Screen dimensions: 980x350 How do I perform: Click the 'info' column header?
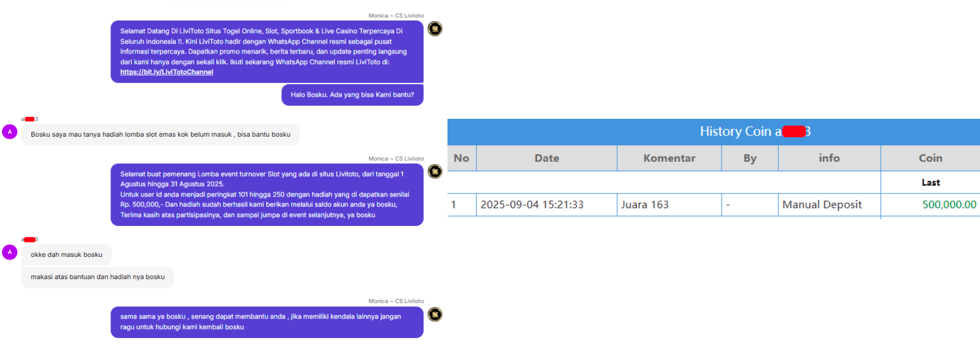pyautogui.click(x=829, y=158)
